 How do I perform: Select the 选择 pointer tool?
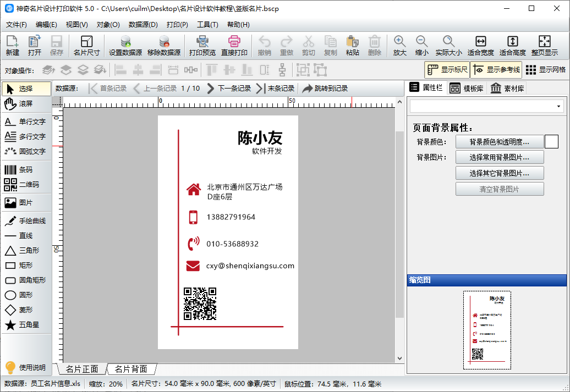pyautogui.click(x=26, y=89)
